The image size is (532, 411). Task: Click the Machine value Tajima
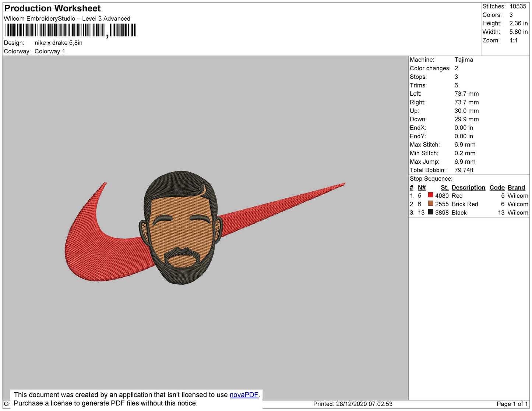[464, 60]
